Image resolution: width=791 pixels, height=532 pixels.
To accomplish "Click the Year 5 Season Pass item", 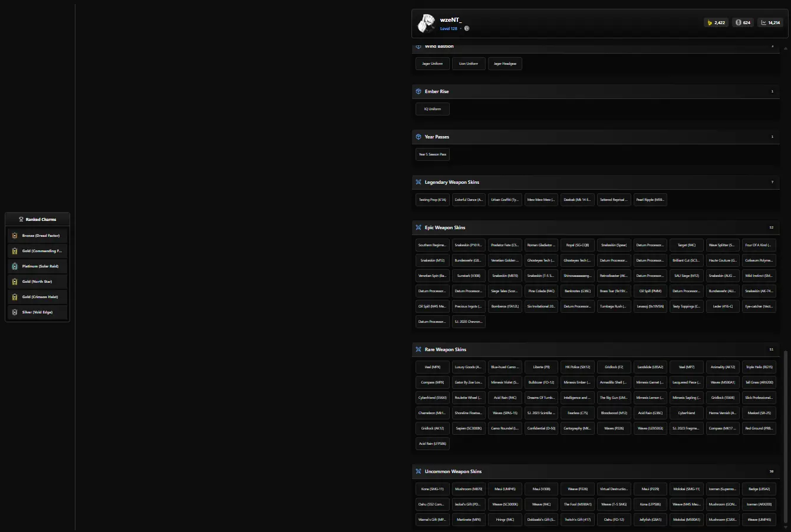I will tap(433, 154).
